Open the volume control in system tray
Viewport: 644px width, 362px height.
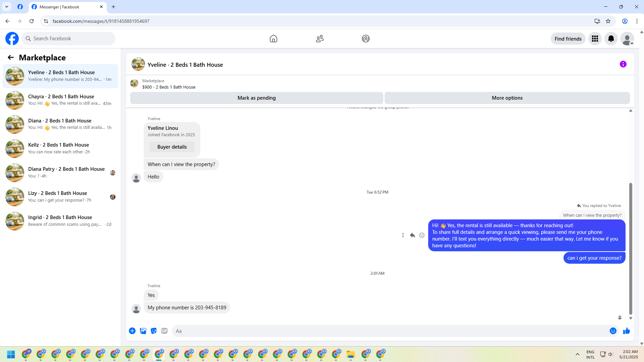click(x=610, y=354)
